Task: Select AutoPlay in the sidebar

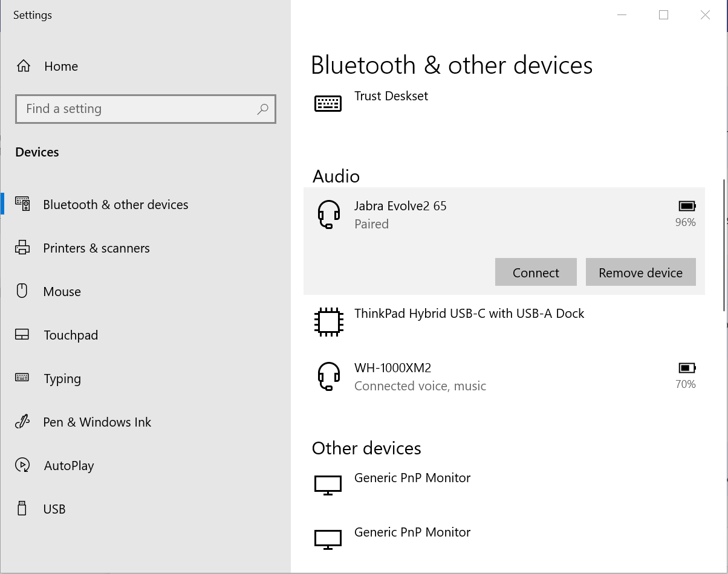Action: click(69, 466)
